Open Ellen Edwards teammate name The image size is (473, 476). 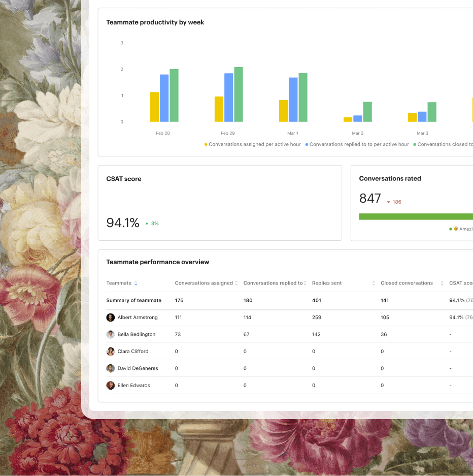click(x=133, y=386)
